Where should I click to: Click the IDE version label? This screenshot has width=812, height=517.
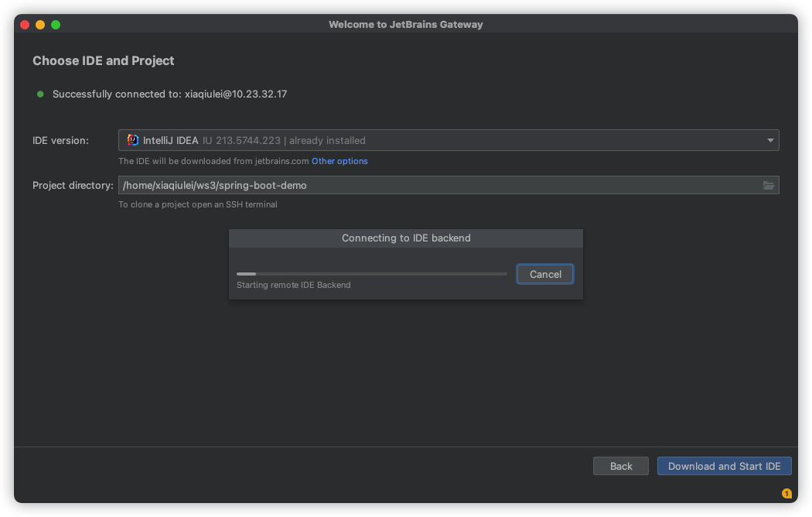(60, 140)
